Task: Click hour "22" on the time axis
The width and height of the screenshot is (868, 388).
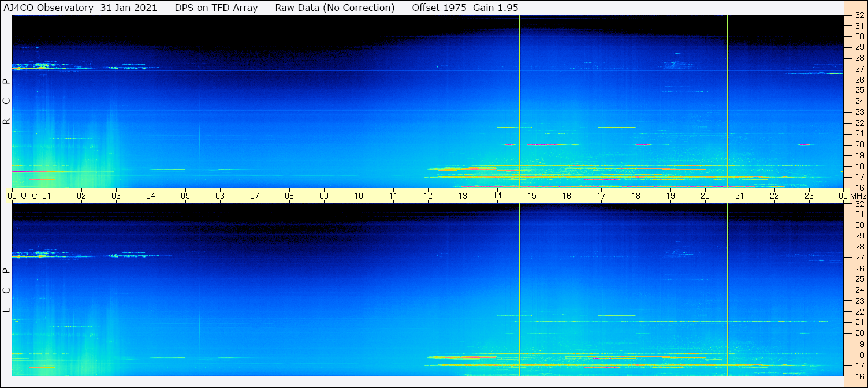Action: pyautogui.click(x=774, y=196)
